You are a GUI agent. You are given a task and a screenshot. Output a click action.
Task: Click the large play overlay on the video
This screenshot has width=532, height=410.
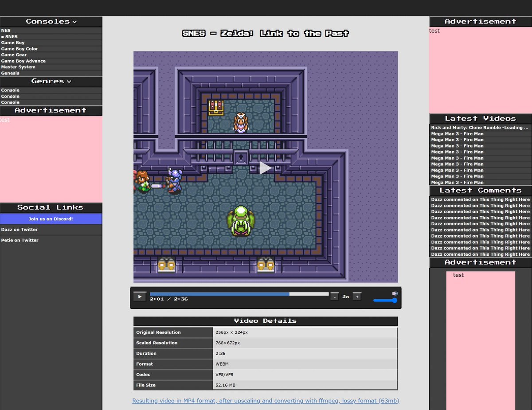(x=265, y=168)
